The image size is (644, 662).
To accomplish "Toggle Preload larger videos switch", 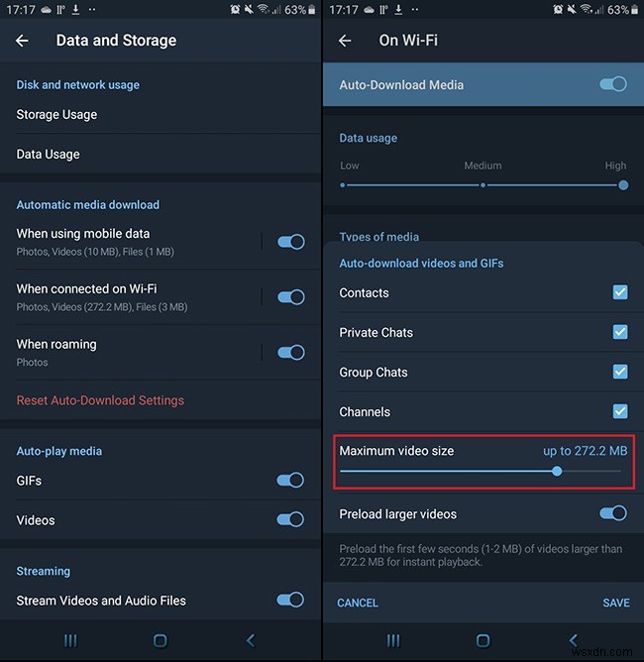I will point(613,513).
